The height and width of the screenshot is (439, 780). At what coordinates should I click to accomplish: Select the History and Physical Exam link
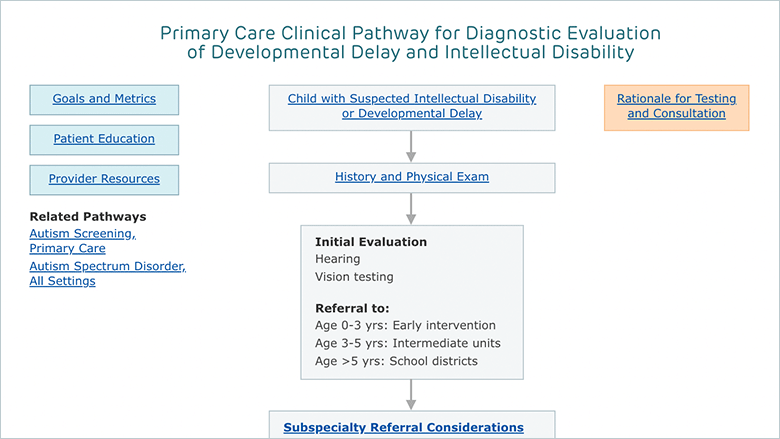412,177
